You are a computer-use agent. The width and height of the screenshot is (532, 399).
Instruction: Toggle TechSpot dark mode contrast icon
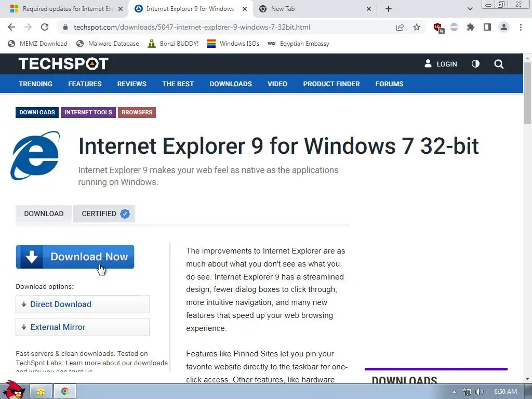coord(476,64)
